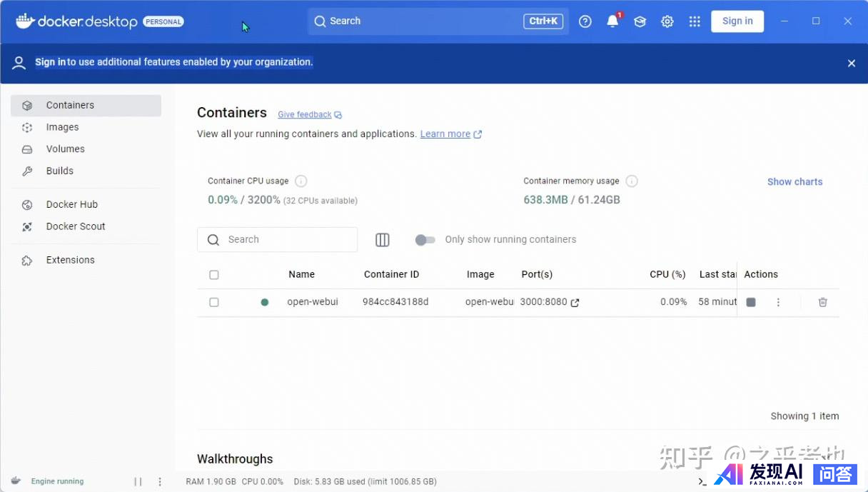Click the PERSONAL plan badge
This screenshot has height=492, width=868.
(x=163, y=22)
